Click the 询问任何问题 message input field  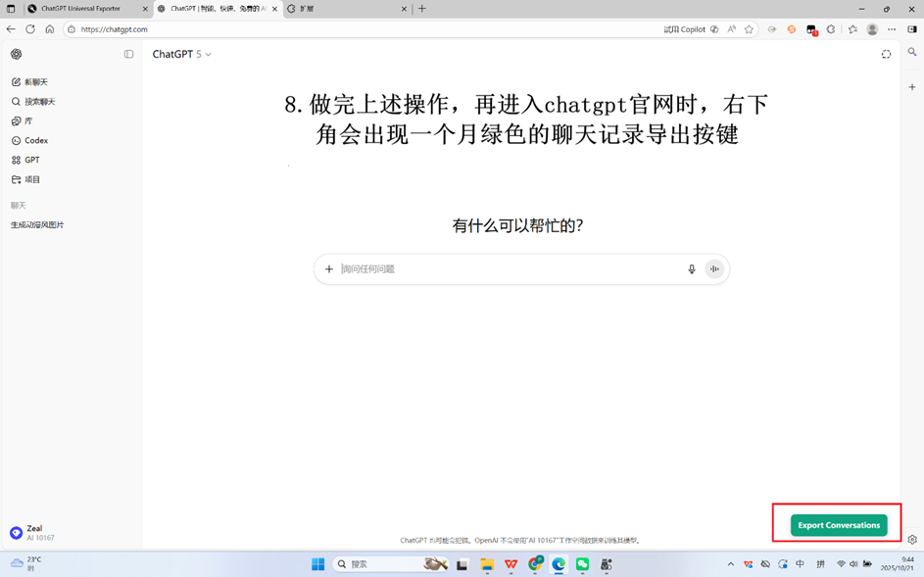point(510,269)
